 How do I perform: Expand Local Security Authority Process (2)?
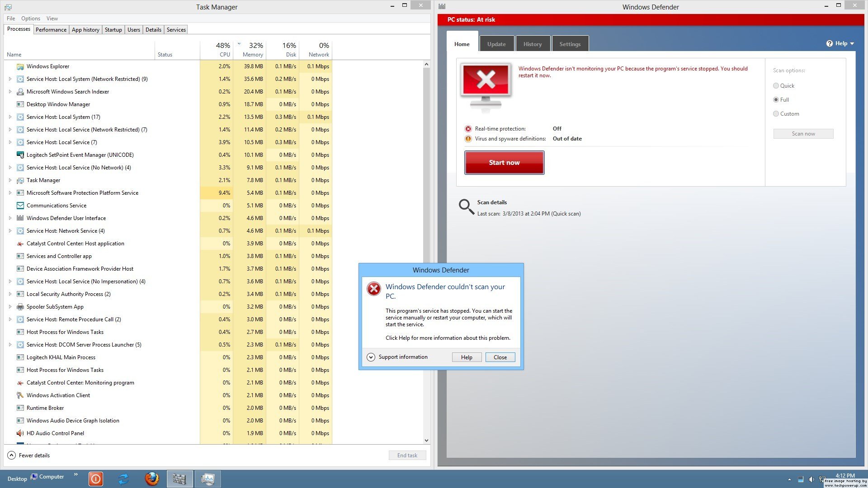[x=10, y=294]
